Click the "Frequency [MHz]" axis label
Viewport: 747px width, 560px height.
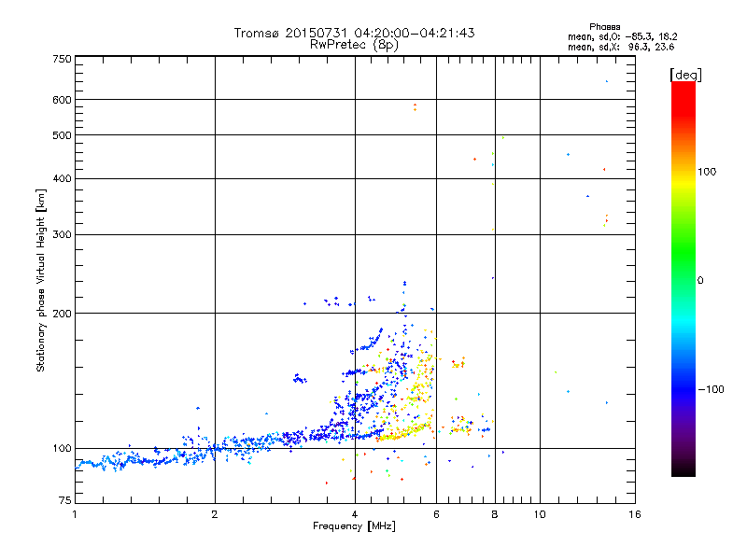click(x=354, y=526)
